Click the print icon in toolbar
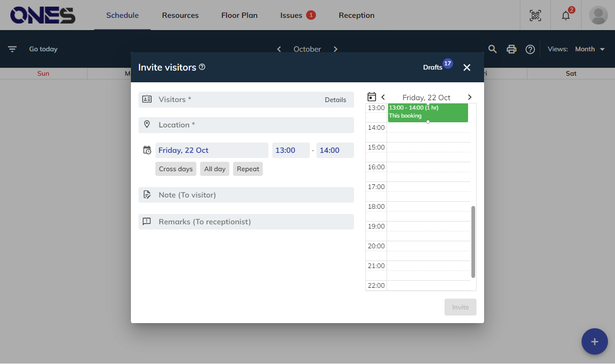 pyautogui.click(x=511, y=49)
